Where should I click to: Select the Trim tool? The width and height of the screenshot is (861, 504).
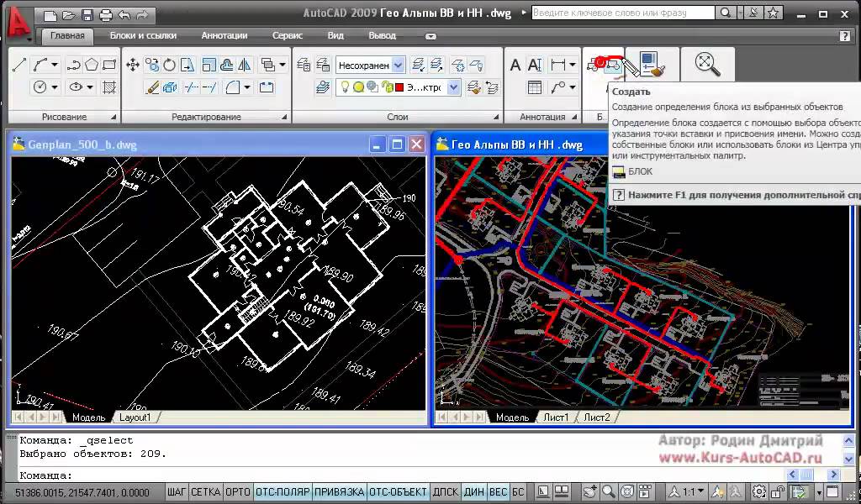(x=191, y=87)
